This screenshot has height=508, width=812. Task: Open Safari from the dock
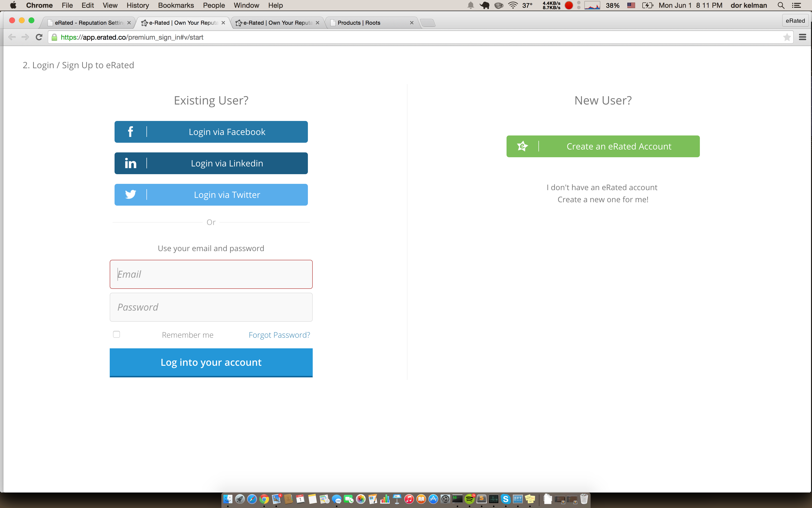click(x=252, y=499)
